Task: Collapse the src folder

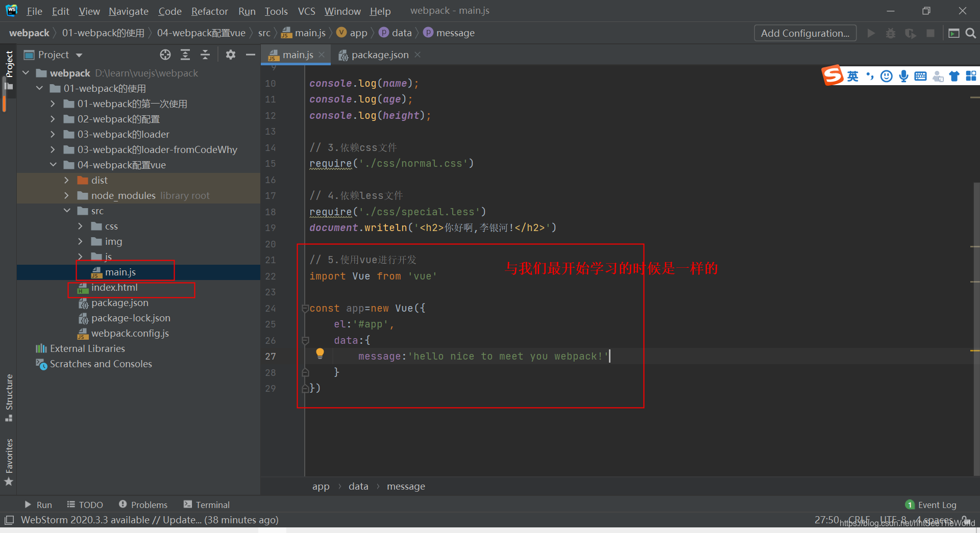Action: coord(67,211)
